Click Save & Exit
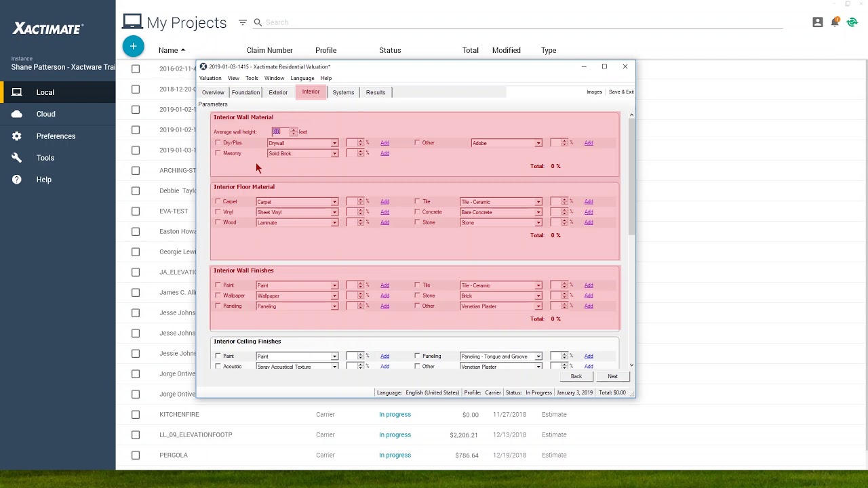 (621, 92)
